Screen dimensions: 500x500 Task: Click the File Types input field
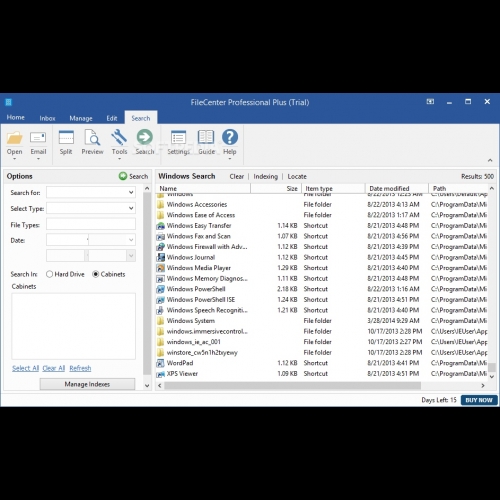pyautogui.click(x=91, y=224)
